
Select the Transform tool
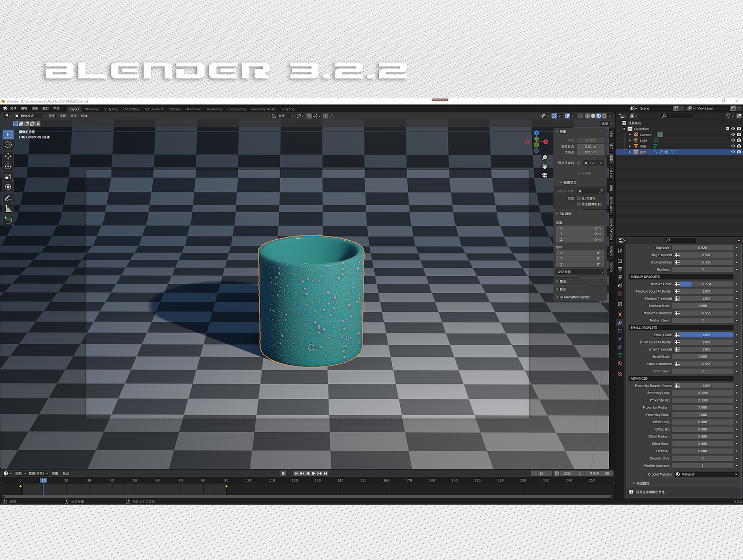pos(8,187)
